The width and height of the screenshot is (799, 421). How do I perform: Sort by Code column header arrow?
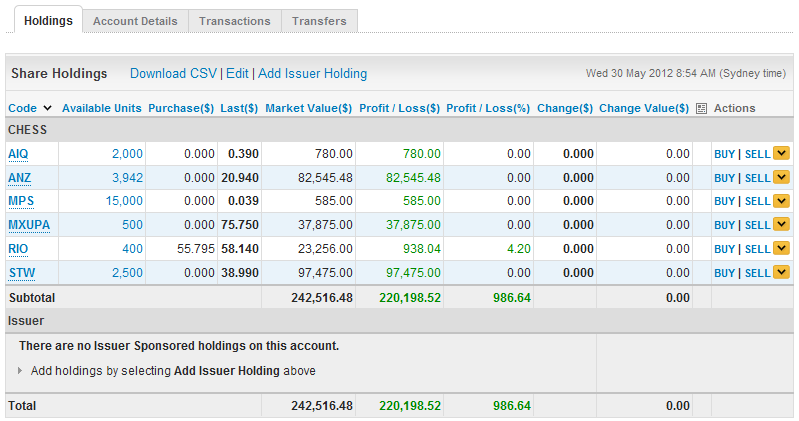coord(48,108)
